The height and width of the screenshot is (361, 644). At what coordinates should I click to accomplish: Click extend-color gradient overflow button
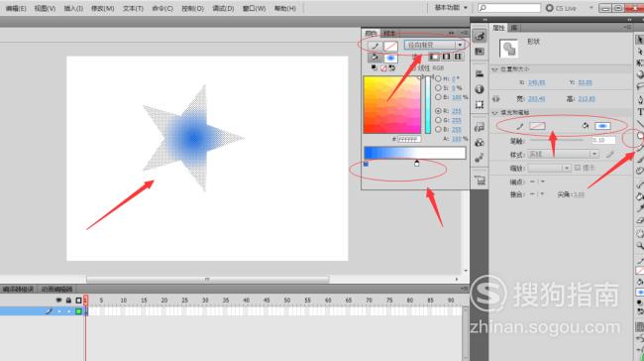tap(434, 57)
